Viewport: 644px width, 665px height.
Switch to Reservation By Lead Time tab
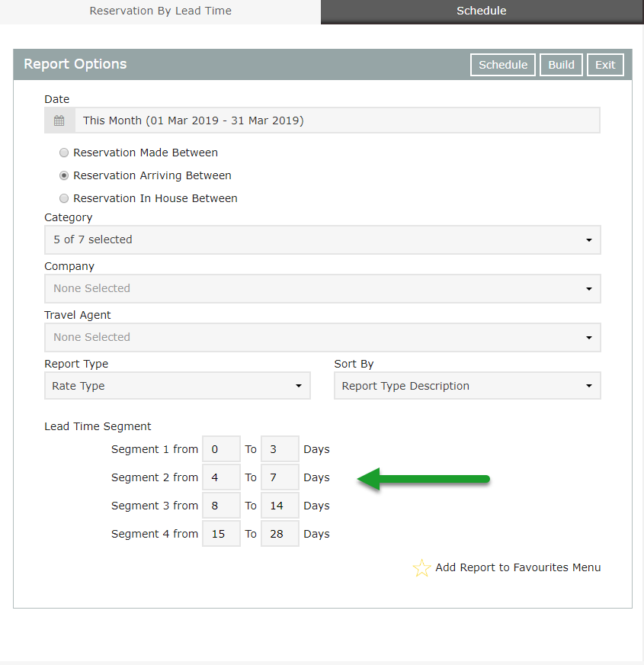coord(160,11)
